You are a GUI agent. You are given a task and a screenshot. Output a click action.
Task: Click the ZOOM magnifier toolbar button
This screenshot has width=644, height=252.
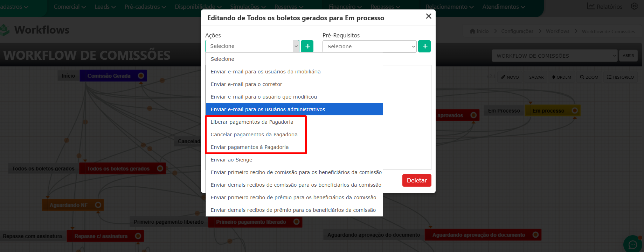pyautogui.click(x=589, y=77)
